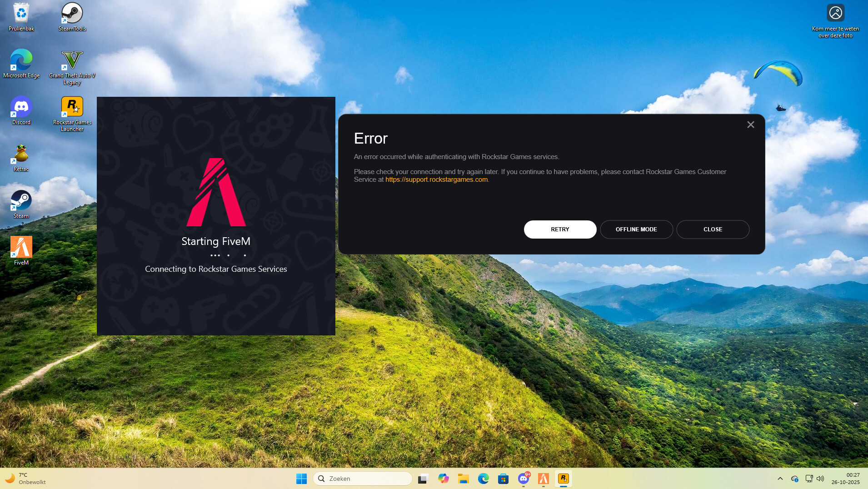
Task: Click the 'Kom meer te weten over deze foto' icon
Action: coord(835,20)
